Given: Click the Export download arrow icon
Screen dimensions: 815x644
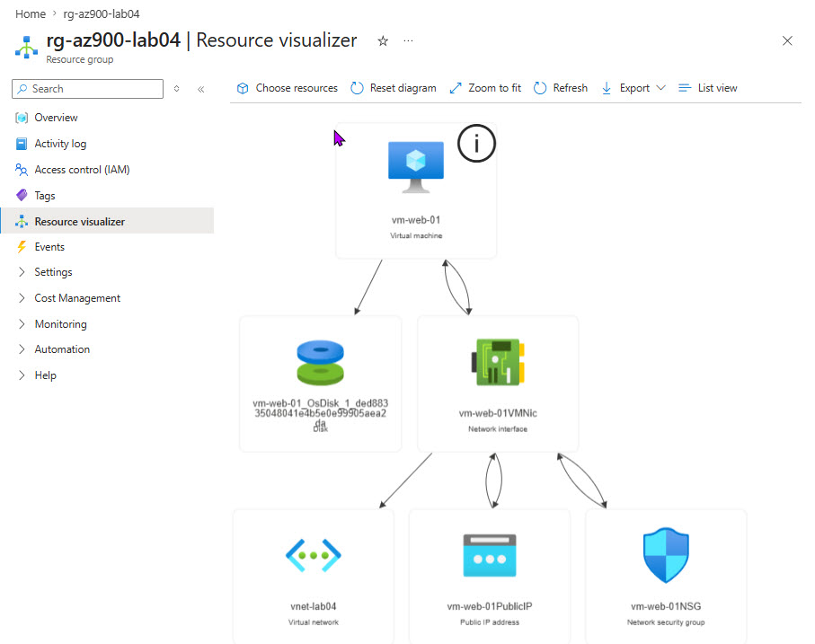Looking at the screenshot, I should 606,88.
